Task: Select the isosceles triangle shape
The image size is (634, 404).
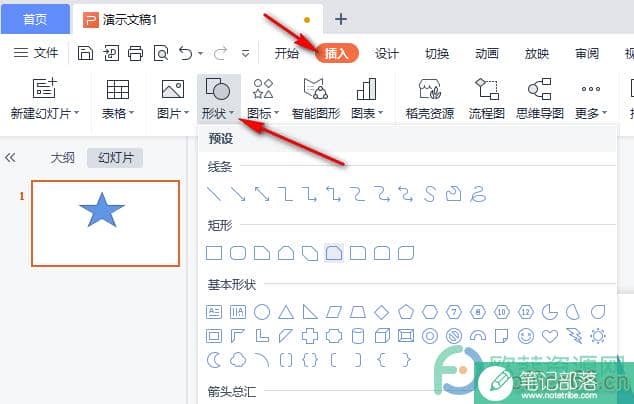Action: [286, 312]
